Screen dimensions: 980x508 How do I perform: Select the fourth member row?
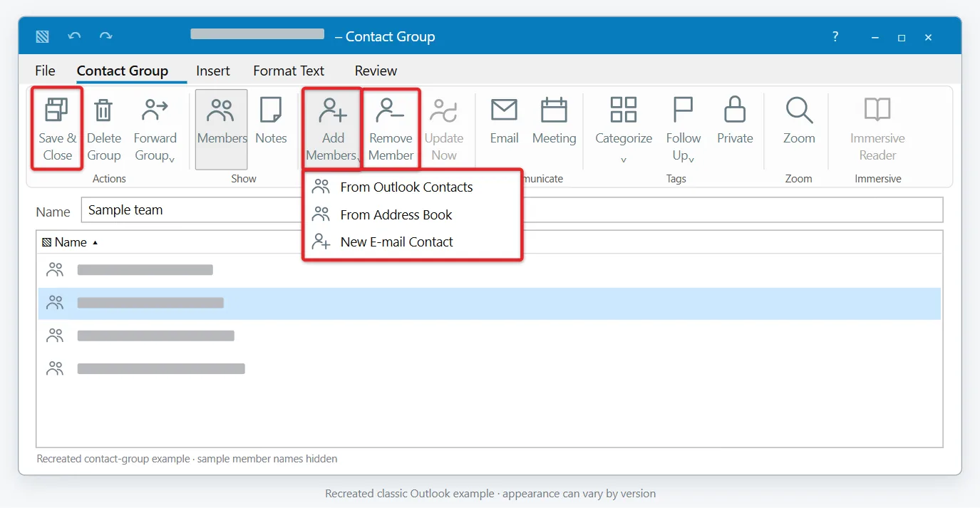(490, 369)
